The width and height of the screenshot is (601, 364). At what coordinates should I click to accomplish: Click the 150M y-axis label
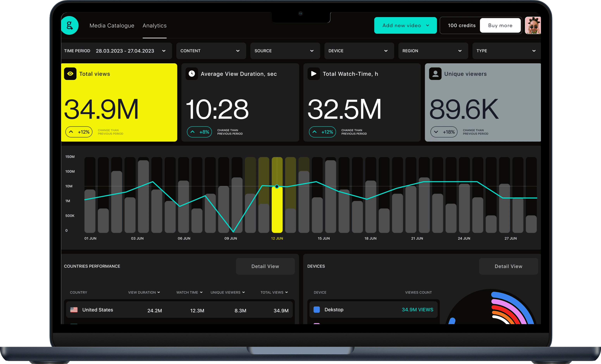(70, 156)
